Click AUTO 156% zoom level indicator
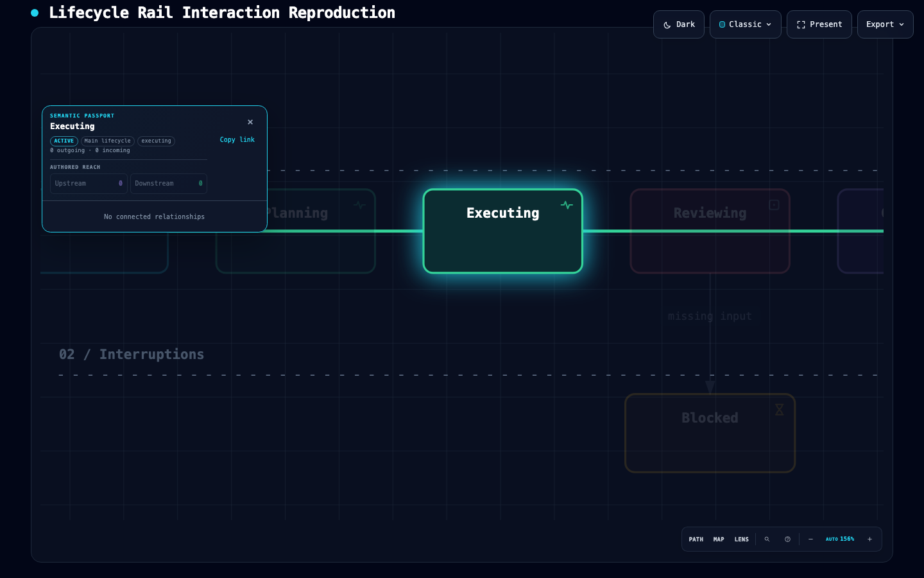 [x=840, y=539]
